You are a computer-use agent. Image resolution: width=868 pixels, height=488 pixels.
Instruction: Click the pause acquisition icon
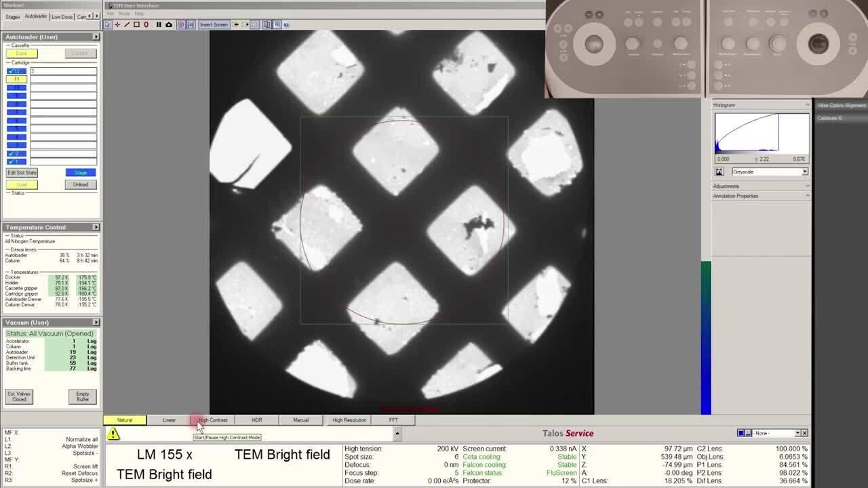click(x=159, y=24)
